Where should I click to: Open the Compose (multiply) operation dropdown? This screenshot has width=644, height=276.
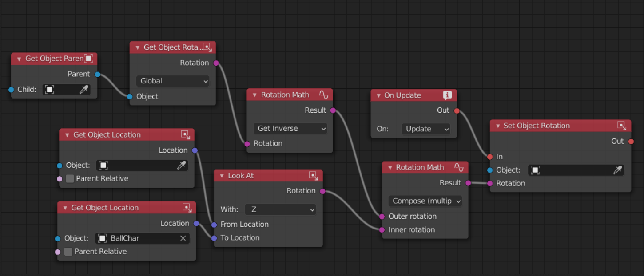pyautogui.click(x=425, y=201)
